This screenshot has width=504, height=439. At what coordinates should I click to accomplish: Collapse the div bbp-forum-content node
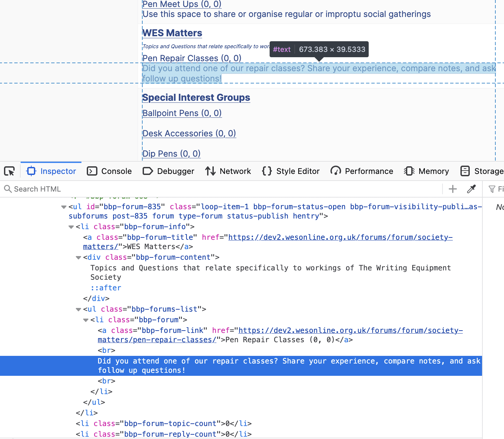pos(78,257)
